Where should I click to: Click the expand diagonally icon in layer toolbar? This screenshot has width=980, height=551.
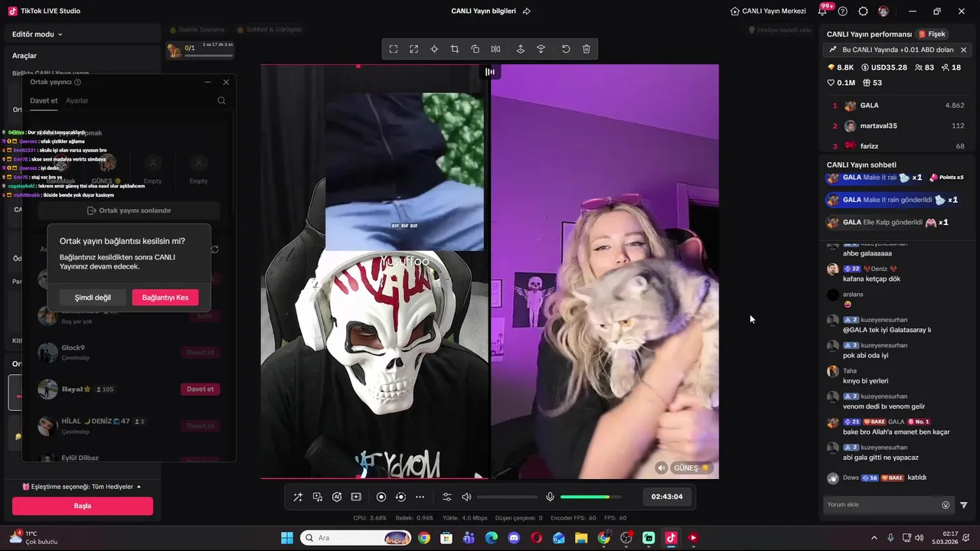click(414, 49)
